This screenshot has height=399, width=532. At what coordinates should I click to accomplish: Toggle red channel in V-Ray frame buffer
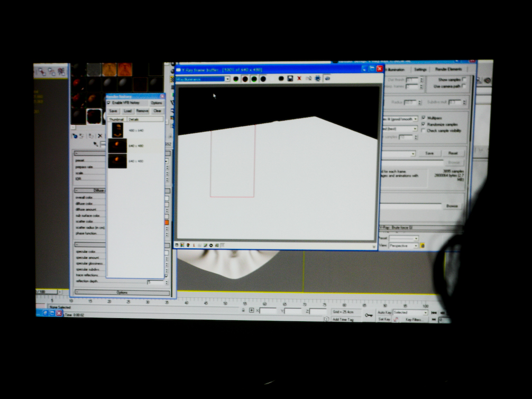pos(245,79)
